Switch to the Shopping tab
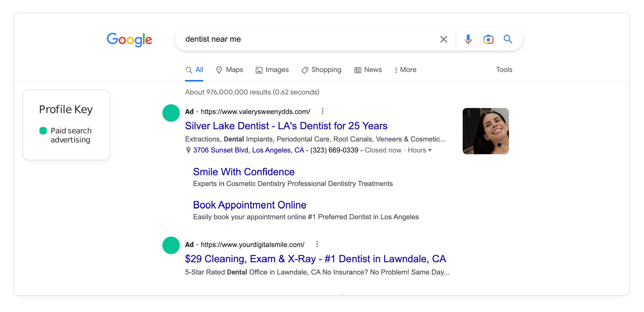The width and height of the screenshot is (644, 312). click(x=321, y=70)
